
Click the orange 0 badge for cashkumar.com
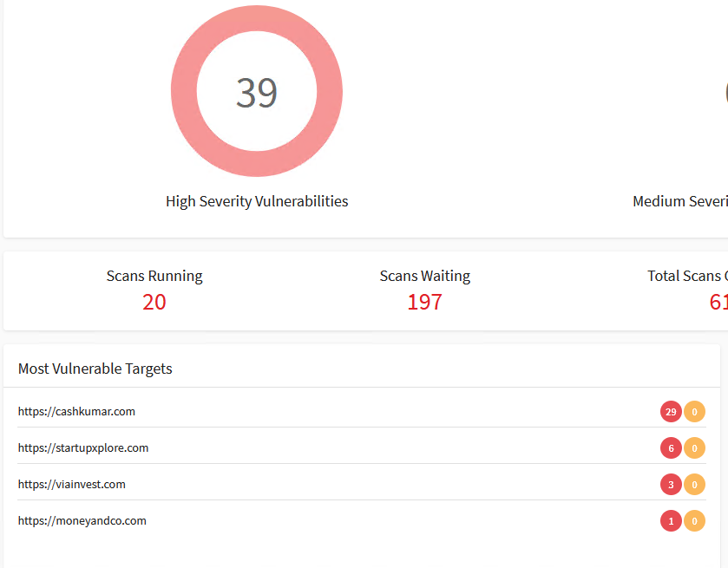[x=694, y=412]
